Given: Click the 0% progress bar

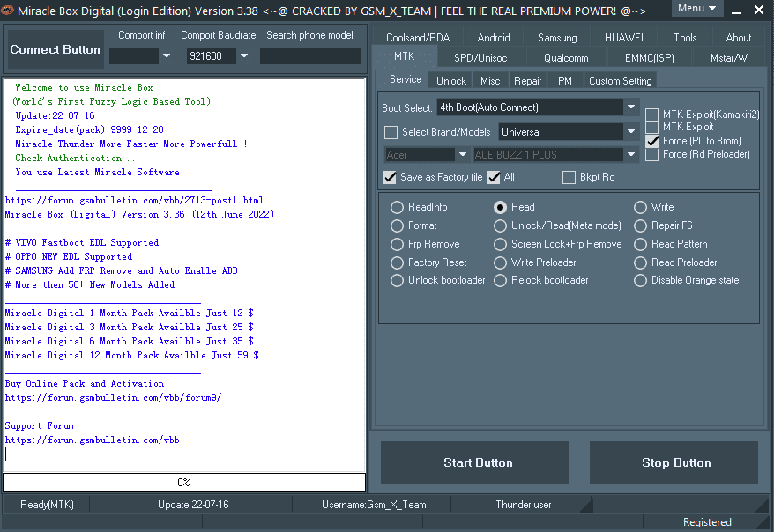Looking at the screenshot, I should pyautogui.click(x=183, y=483).
